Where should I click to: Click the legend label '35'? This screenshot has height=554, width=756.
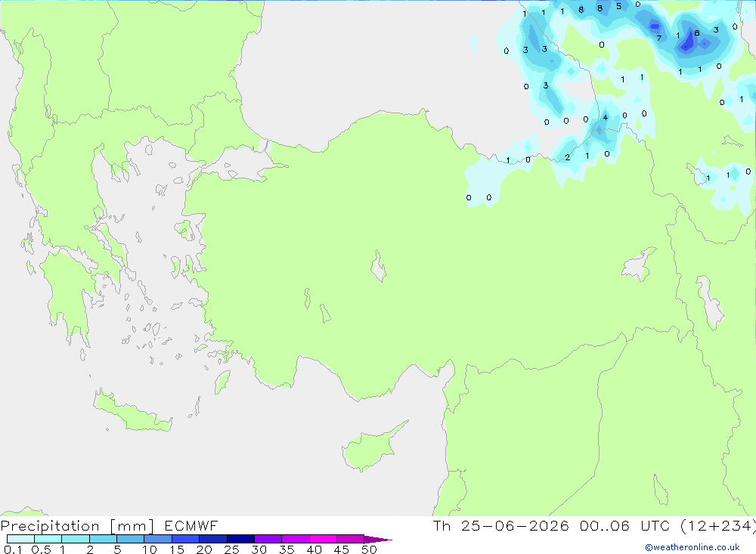(x=287, y=549)
